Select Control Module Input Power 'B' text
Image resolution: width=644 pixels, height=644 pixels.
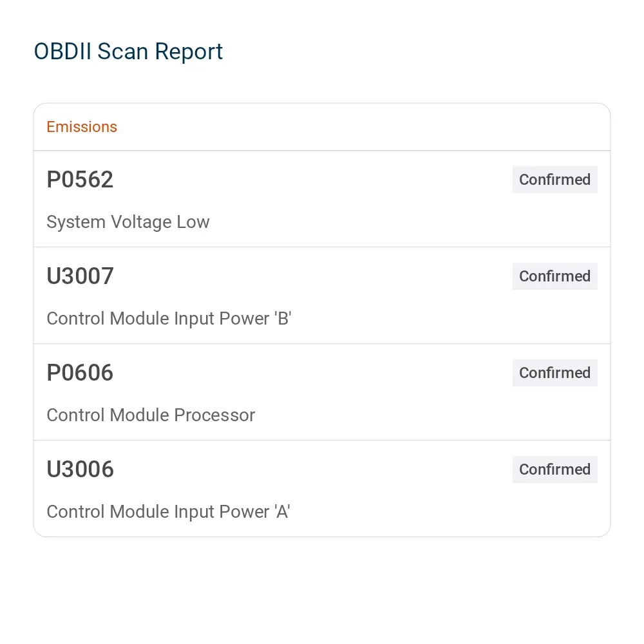169,319
